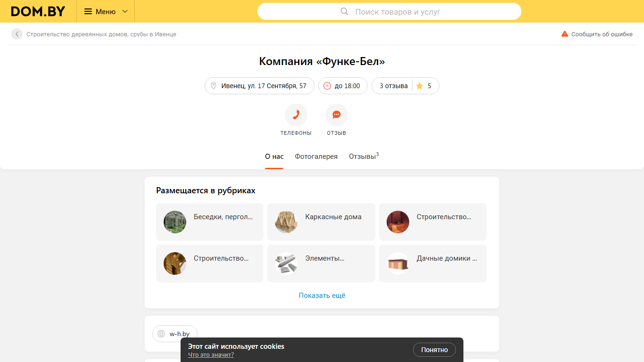Open the Каркасные дома category thumbnail

286,222
